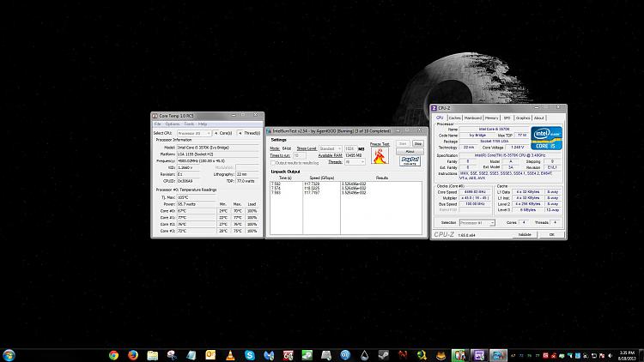Switch to the SPD tab in CPU-Z
644x362 pixels.
tap(507, 118)
